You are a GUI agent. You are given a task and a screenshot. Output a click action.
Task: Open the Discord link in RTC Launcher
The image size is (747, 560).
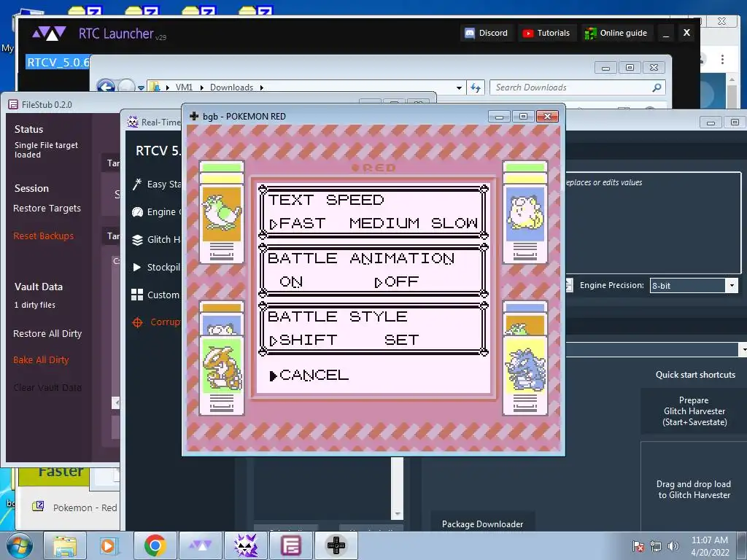(487, 33)
